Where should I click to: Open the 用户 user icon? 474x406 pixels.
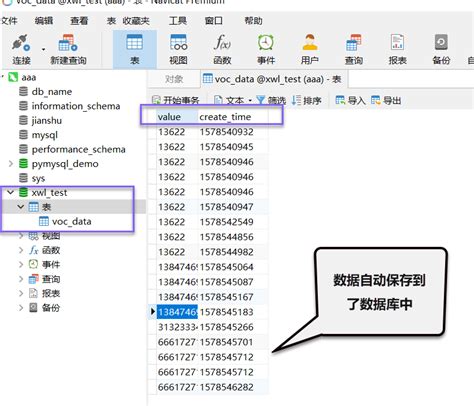(310, 43)
